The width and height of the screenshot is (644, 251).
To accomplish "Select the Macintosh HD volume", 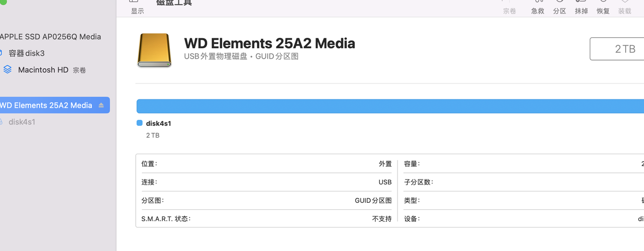I will pos(43,70).
